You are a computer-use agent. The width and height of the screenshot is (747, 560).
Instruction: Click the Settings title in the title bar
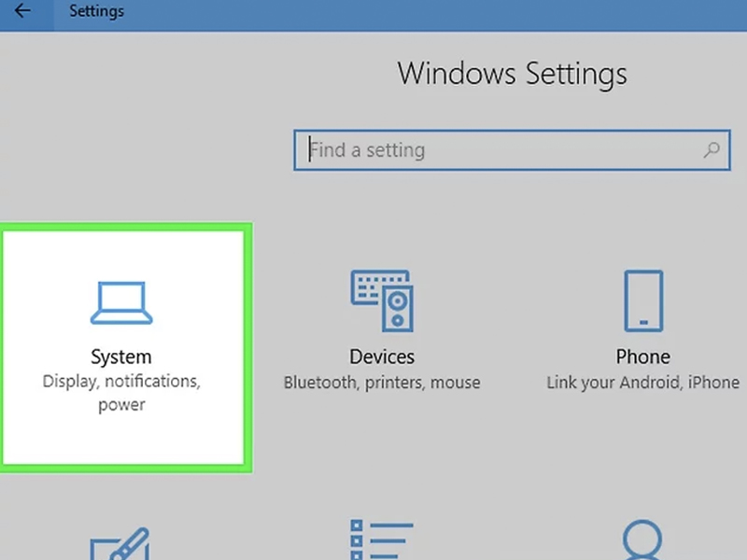(x=97, y=11)
